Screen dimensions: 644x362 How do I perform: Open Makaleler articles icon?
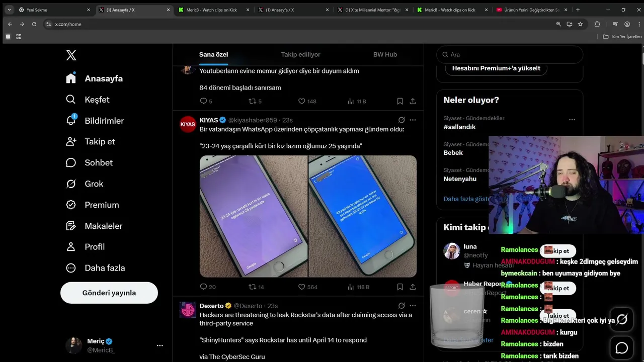tap(71, 226)
